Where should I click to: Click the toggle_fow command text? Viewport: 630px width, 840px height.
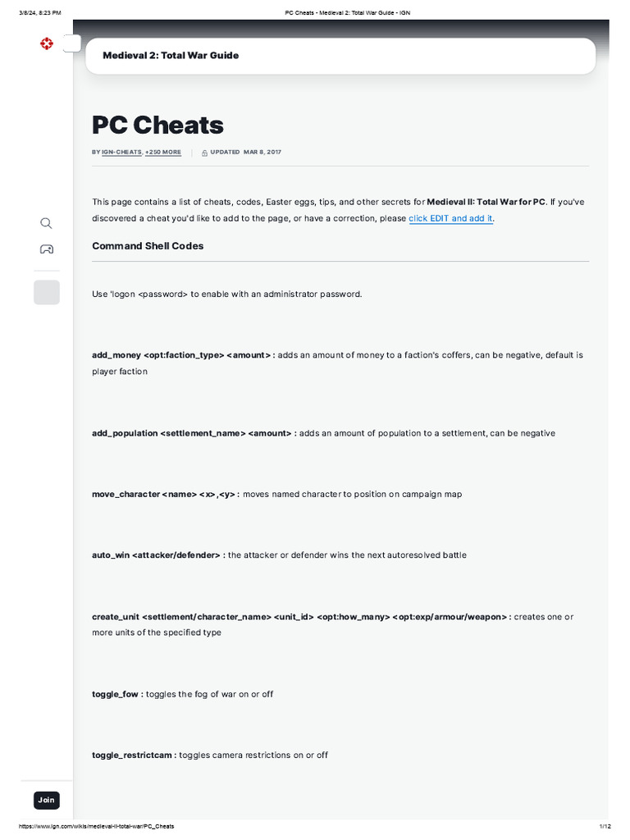pos(116,694)
